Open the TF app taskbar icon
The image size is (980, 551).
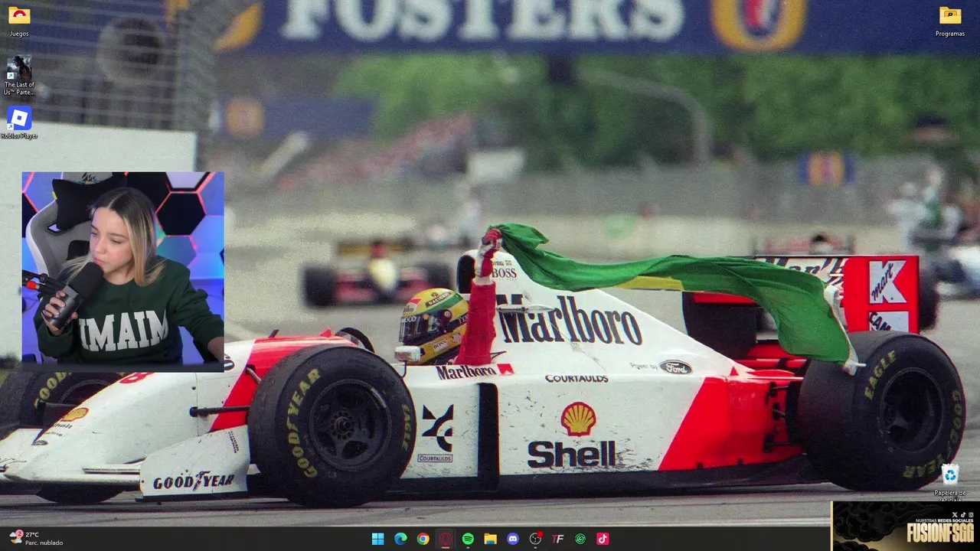pos(557,539)
